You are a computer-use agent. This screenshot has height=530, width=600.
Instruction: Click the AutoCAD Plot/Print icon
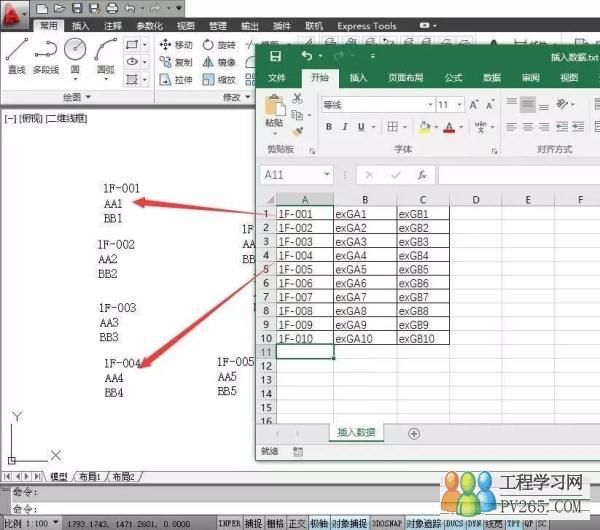[111, 8]
